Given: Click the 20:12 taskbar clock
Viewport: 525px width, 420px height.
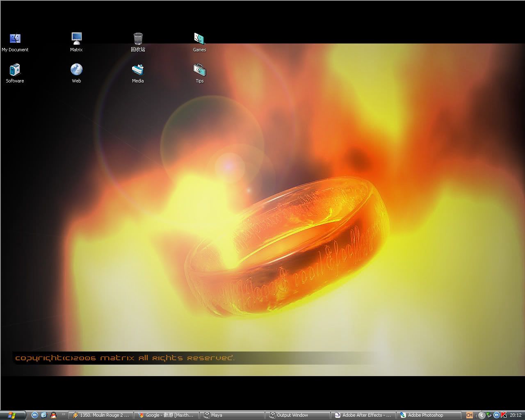Looking at the screenshot, I should [516, 415].
